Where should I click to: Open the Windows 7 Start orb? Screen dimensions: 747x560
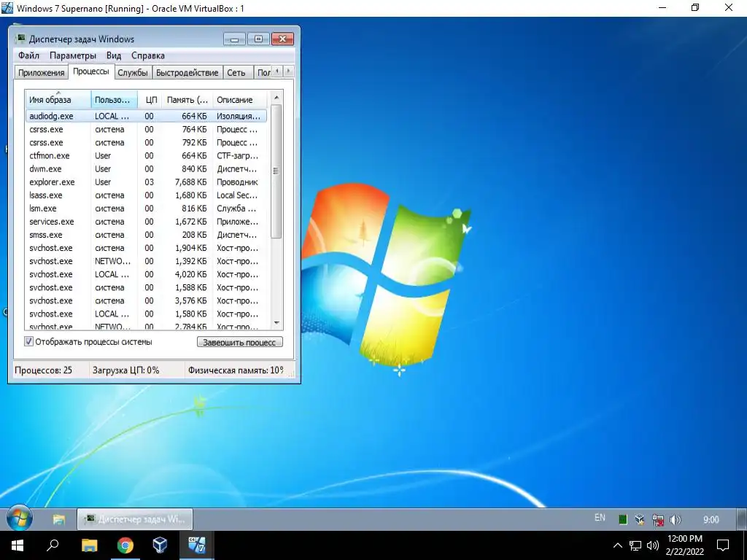tap(19, 518)
